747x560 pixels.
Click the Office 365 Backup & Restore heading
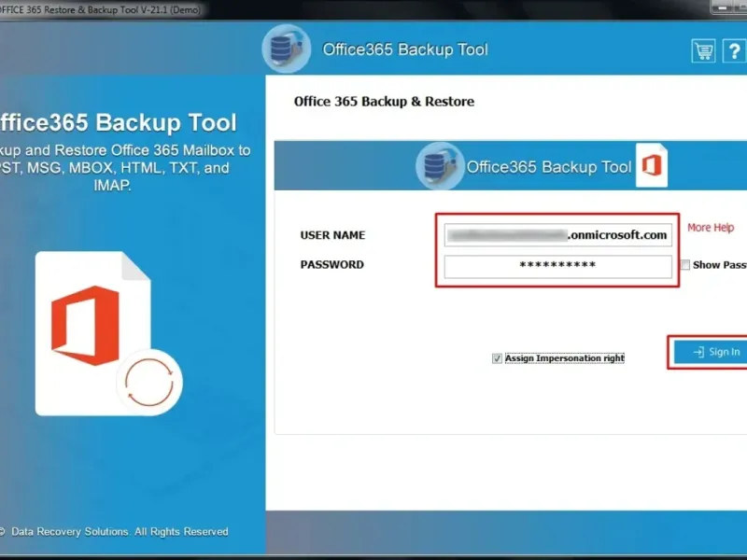[x=384, y=102]
